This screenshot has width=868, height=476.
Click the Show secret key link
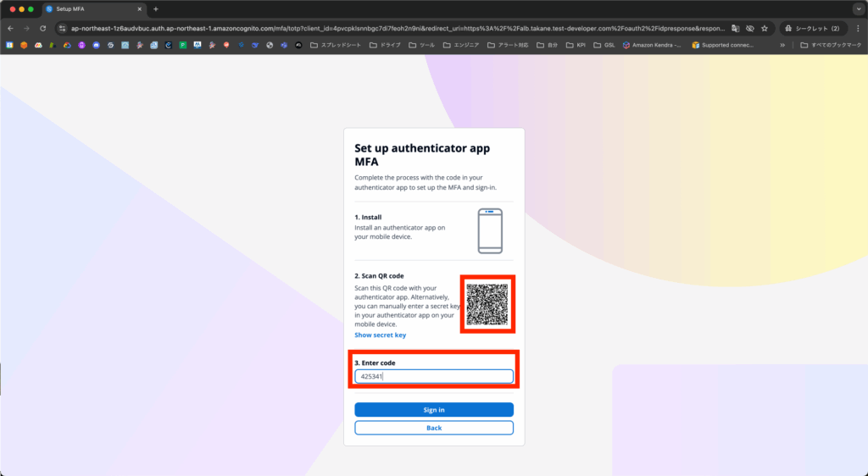point(381,335)
